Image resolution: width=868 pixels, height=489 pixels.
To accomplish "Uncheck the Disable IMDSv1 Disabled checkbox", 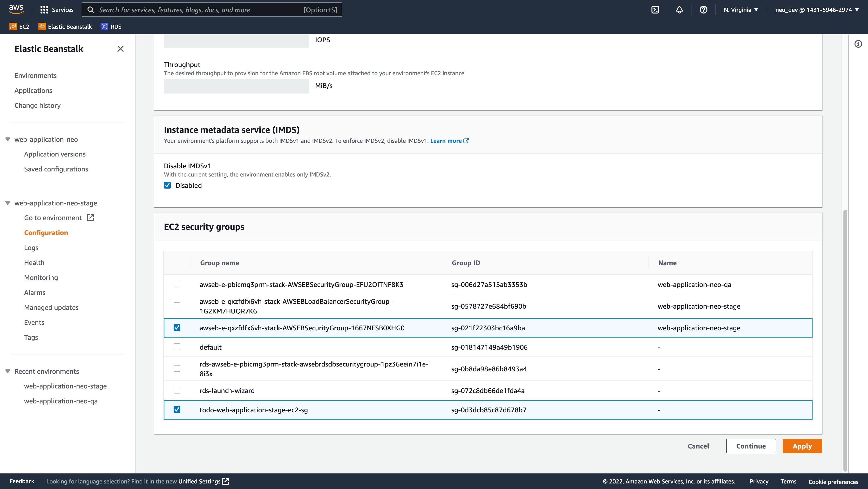I will coord(167,185).
